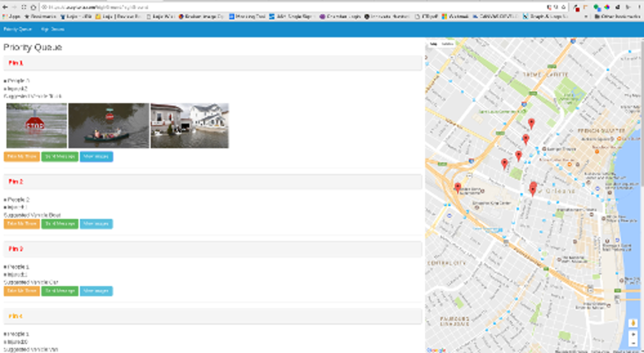Click the Chrome menu icon in the toolbar
The image size is (644, 353).
click(x=639, y=7)
